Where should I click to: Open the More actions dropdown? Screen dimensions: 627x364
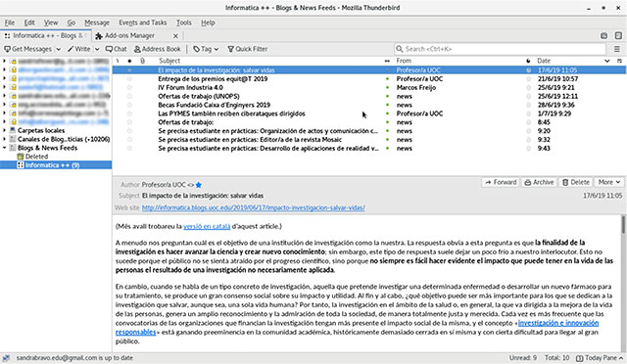609,182
